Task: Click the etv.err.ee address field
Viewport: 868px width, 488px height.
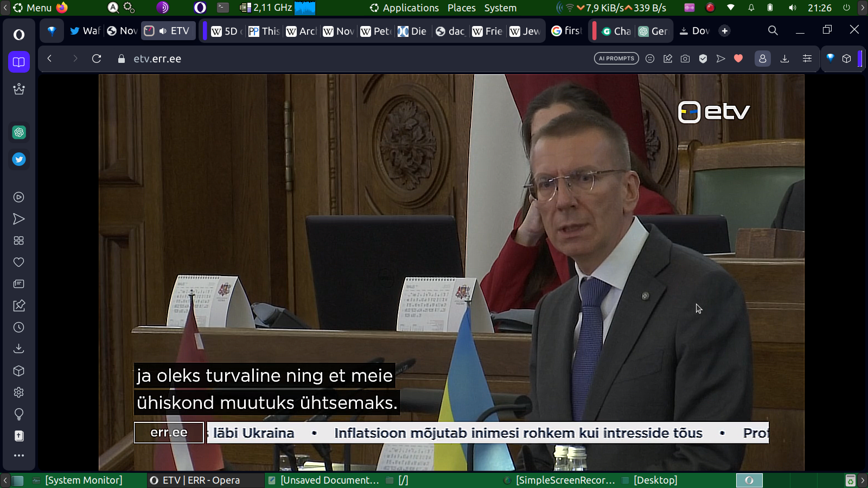Action: (x=157, y=59)
